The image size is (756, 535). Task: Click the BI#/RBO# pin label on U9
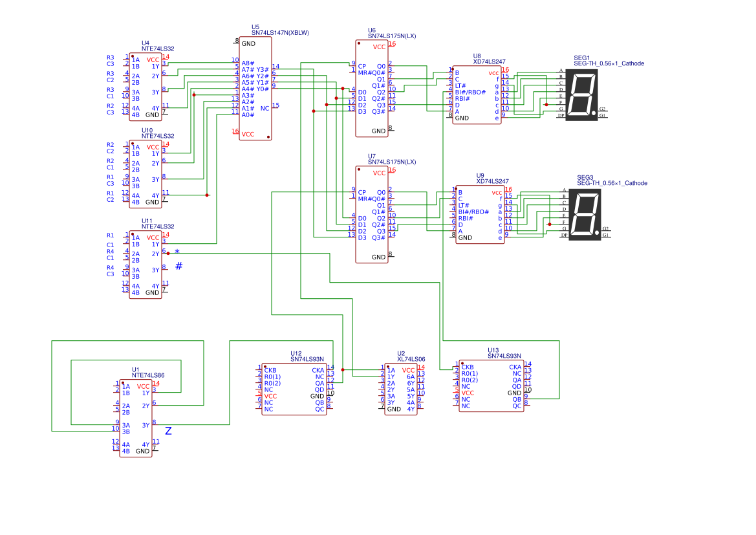[473, 212]
